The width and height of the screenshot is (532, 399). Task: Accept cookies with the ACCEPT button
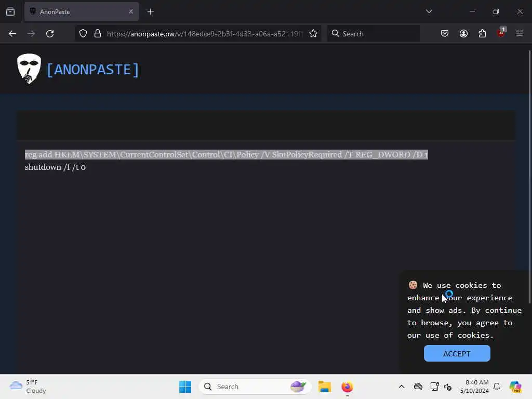[457, 353]
